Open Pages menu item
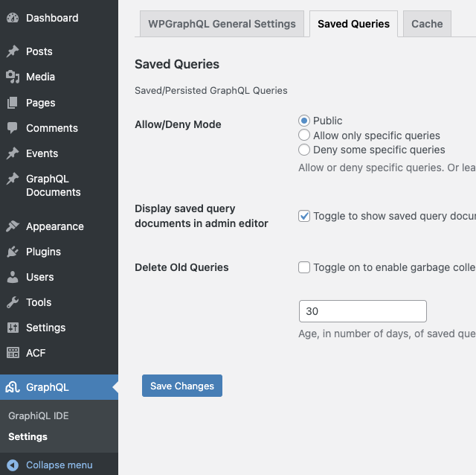 click(x=59, y=103)
